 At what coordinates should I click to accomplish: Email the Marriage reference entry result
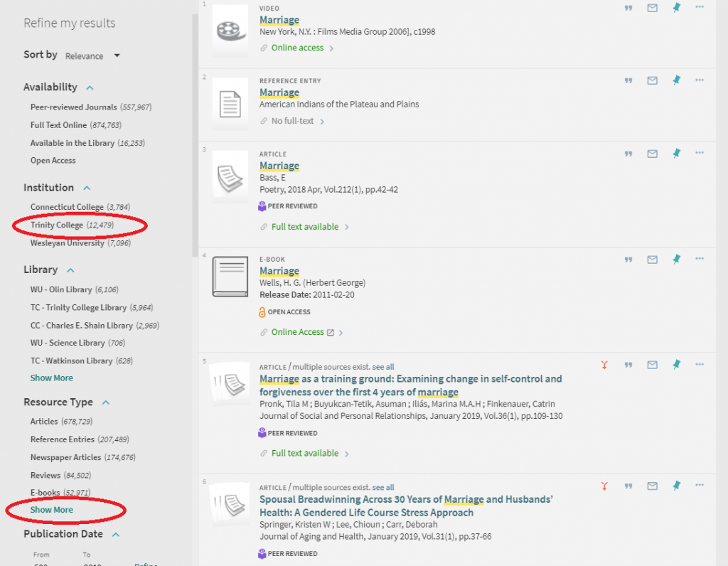point(653,80)
